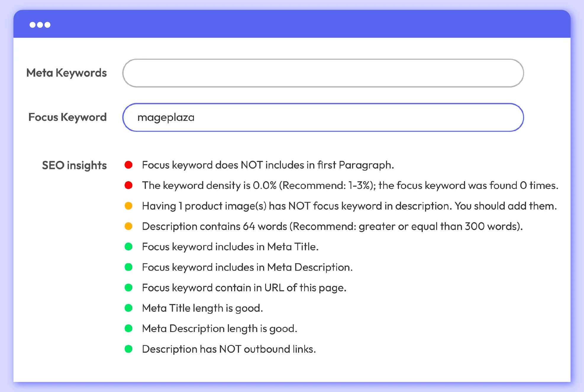Click red dot beside keyword density insight
Screen dimensions: 584x392
click(x=128, y=185)
